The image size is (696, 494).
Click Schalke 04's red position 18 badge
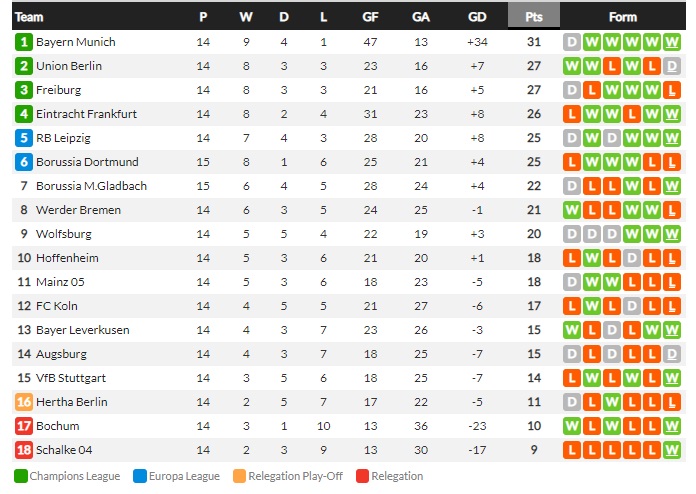click(x=24, y=450)
